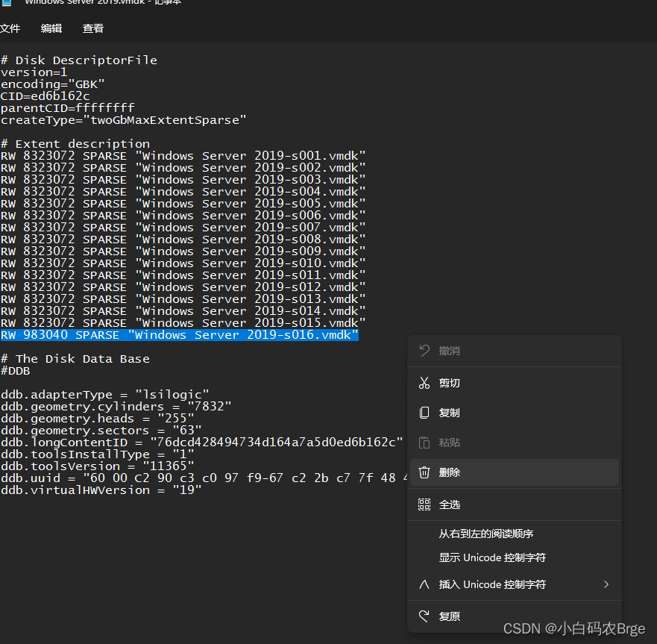This screenshot has height=644, width=657.
Task: Open the 文件 (File) menu
Action: point(10,28)
